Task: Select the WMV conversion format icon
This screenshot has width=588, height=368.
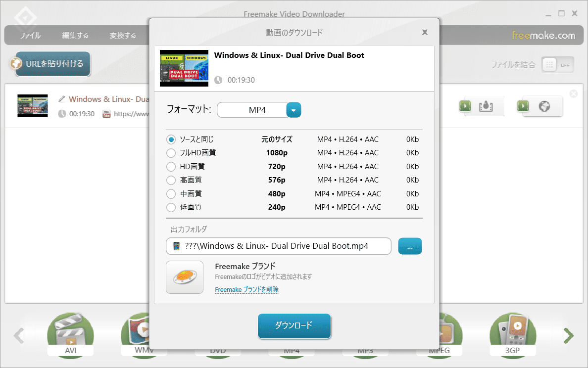Action: (135, 335)
